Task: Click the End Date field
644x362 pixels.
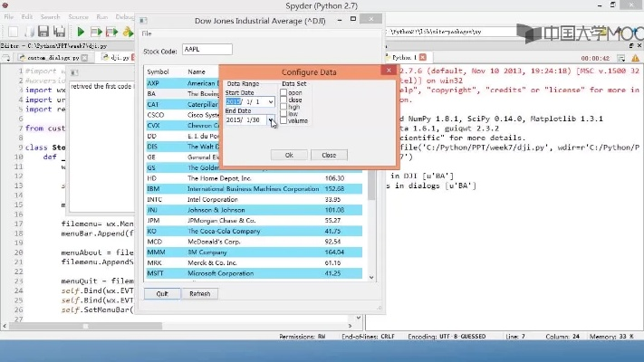Action: click(x=250, y=119)
